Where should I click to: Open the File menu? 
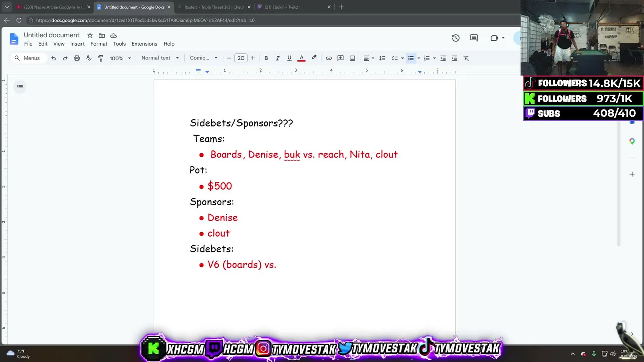28,44
